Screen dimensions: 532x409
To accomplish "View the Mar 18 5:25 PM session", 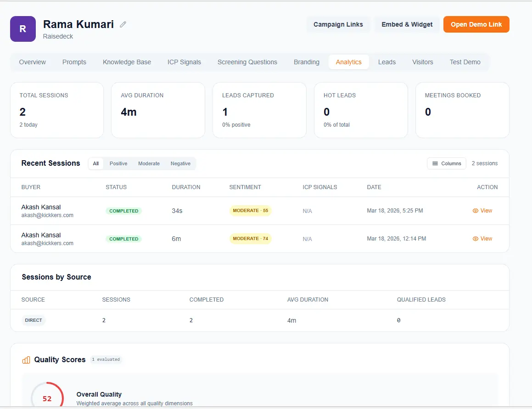I will coord(482,211).
